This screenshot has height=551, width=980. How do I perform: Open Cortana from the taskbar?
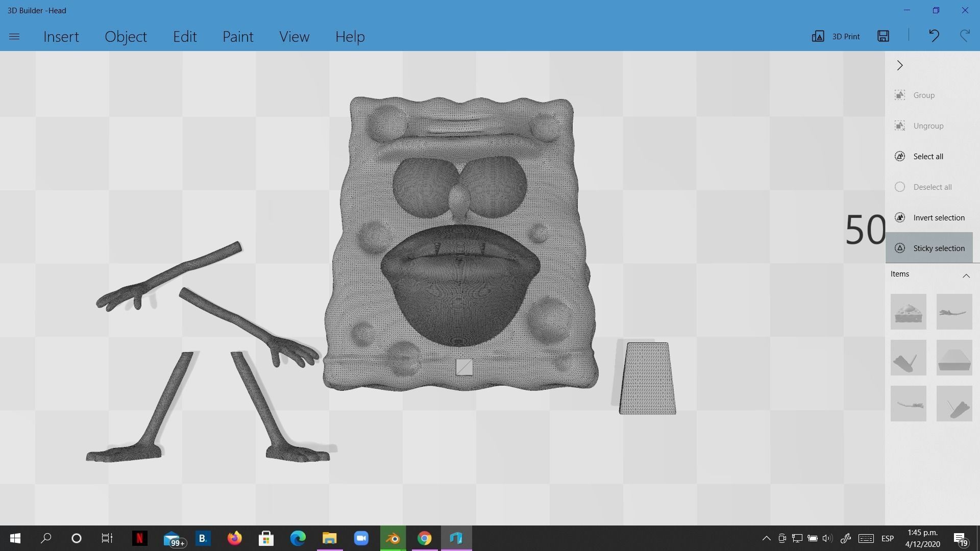(77, 538)
